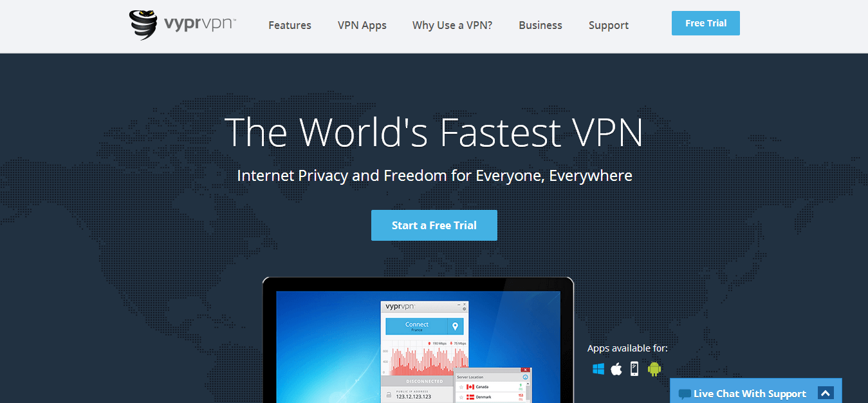868x403 pixels.
Task: Select the Apple app icon
Action: point(616,369)
